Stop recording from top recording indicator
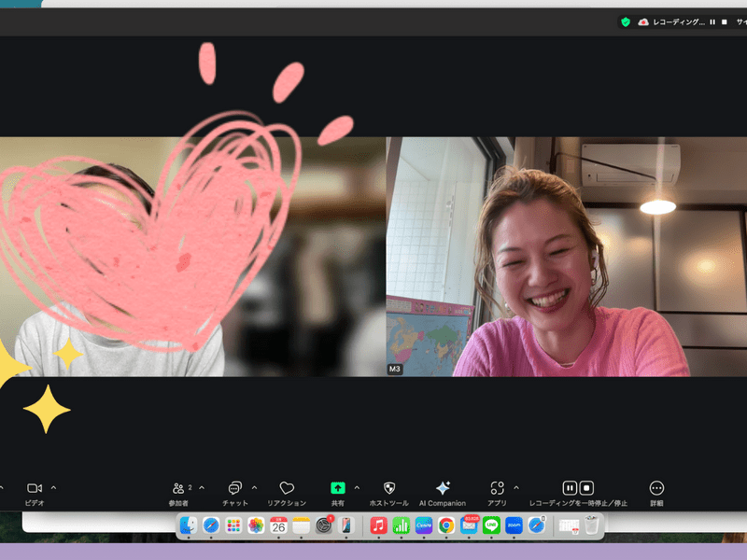 [725, 21]
